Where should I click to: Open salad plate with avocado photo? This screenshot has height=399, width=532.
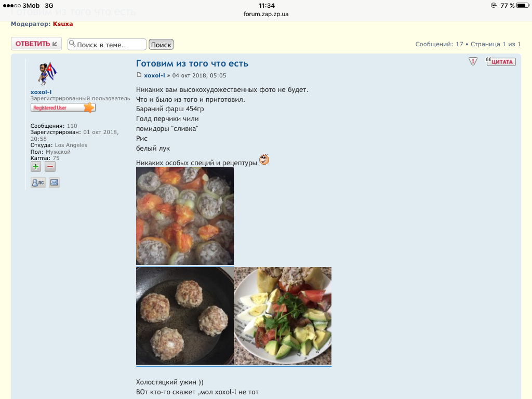point(283,316)
